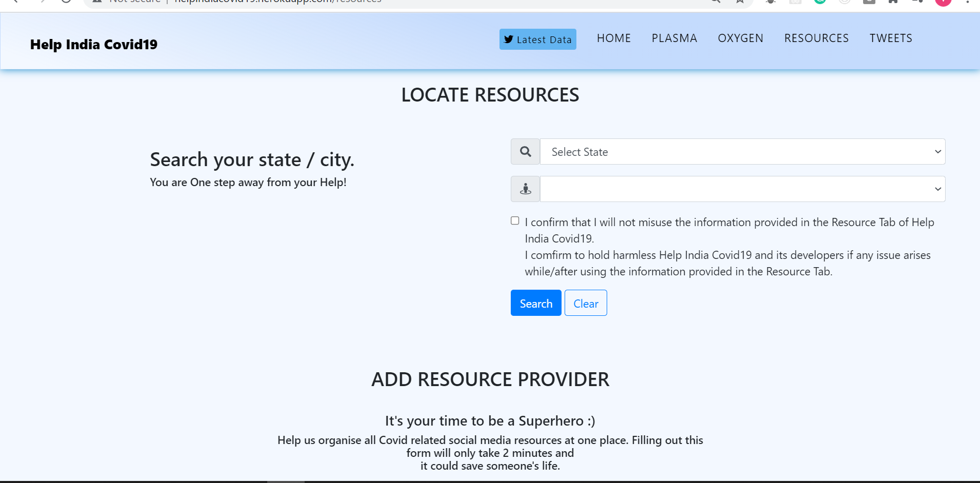The height and width of the screenshot is (483, 980).
Task: Expand the city selection dropdown
Action: coord(743,188)
